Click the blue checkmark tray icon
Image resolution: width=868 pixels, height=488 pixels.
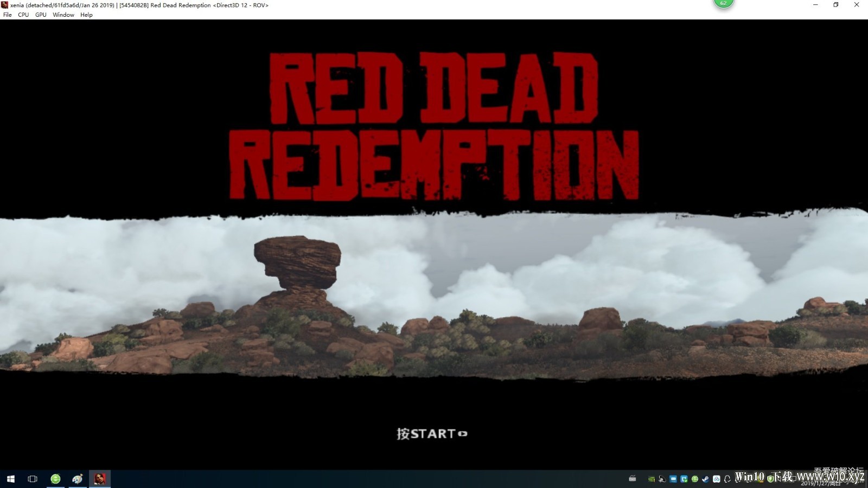tap(684, 479)
